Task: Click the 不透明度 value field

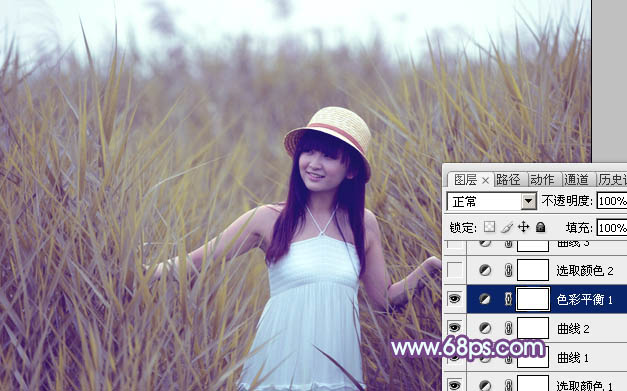Action: (x=612, y=201)
